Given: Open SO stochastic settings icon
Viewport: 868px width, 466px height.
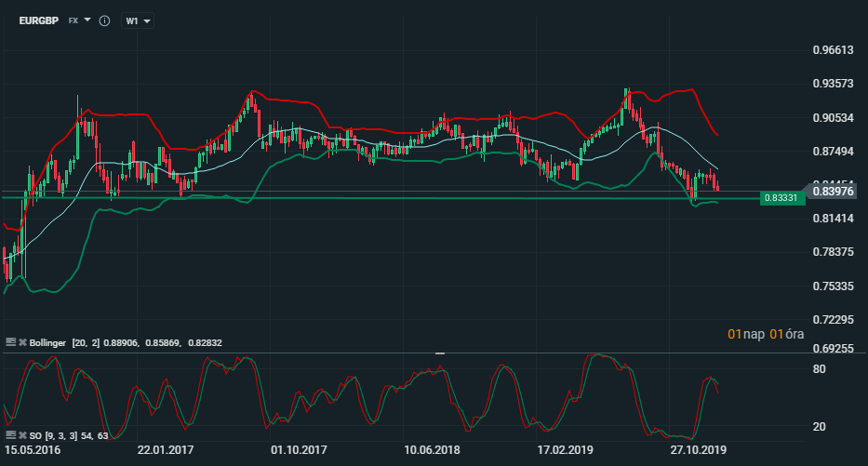Looking at the screenshot, I should tap(10, 435).
